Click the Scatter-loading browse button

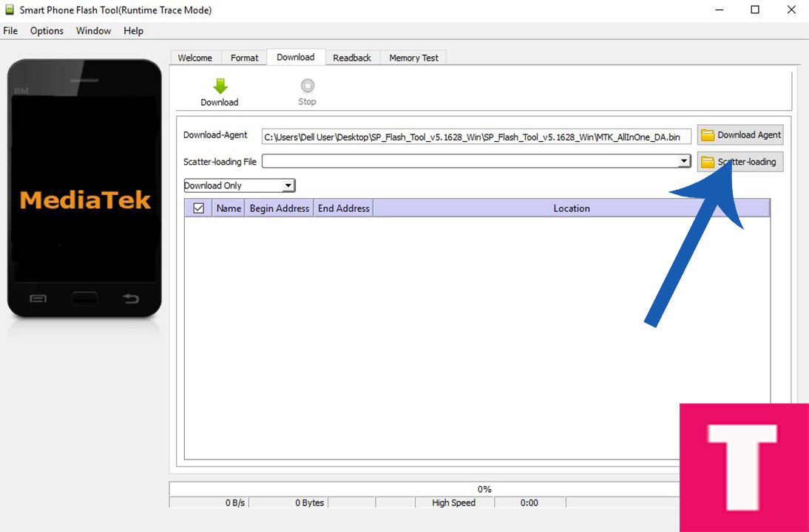pos(740,162)
